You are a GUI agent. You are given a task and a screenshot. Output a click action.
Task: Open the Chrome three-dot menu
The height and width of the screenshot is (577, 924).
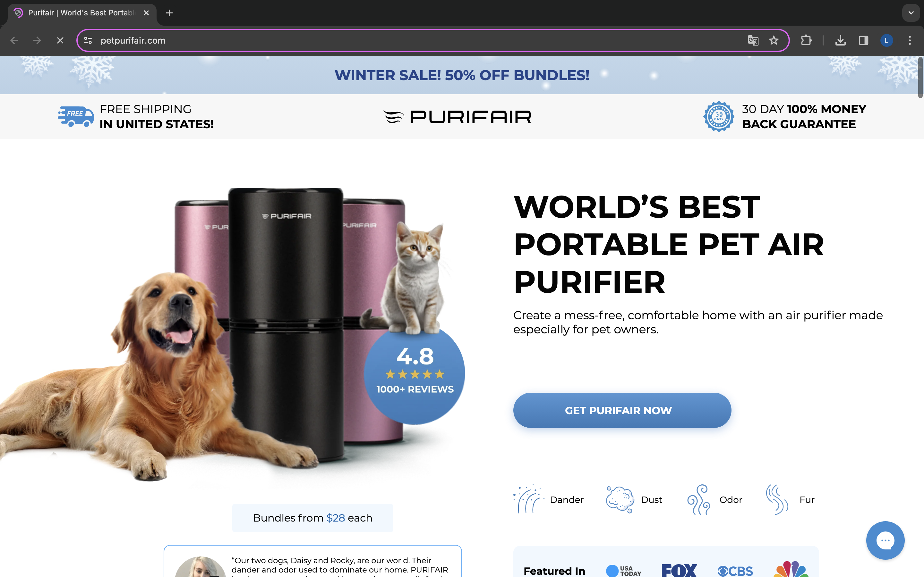click(x=910, y=40)
